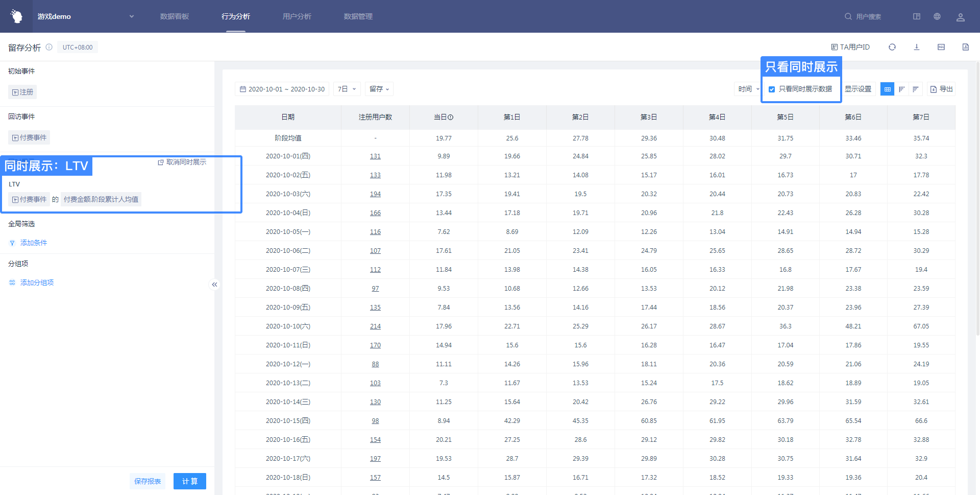
Task: Click the date range picker field
Action: click(x=282, y=89)
